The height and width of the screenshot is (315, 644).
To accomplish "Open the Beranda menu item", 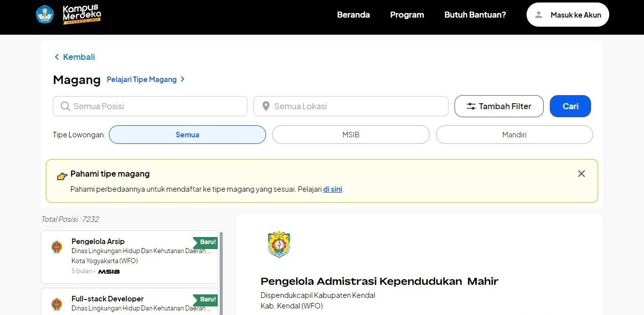I will tap(353, 15).
